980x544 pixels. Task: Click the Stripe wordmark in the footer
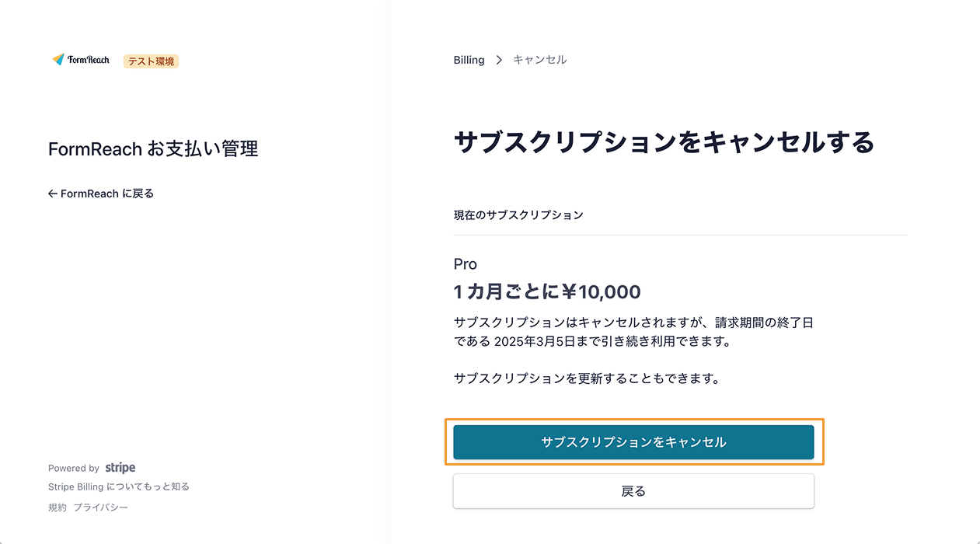120,467
